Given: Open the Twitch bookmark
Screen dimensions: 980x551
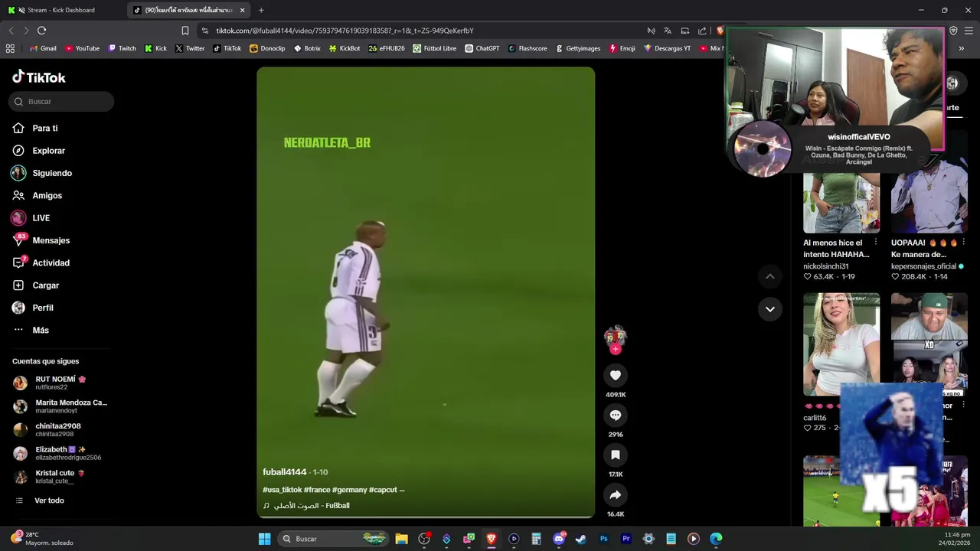Looking at the screenshot, I should (x=122, y=48).
